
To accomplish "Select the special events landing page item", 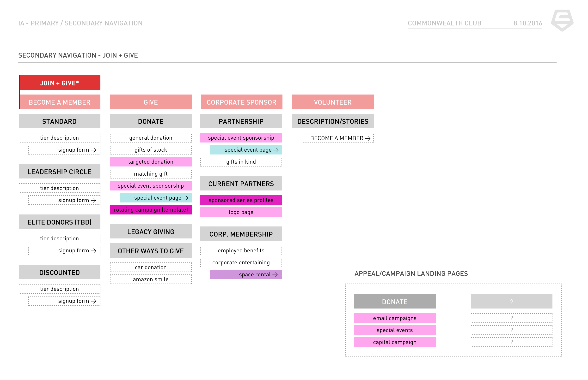I will coord(395,330).
